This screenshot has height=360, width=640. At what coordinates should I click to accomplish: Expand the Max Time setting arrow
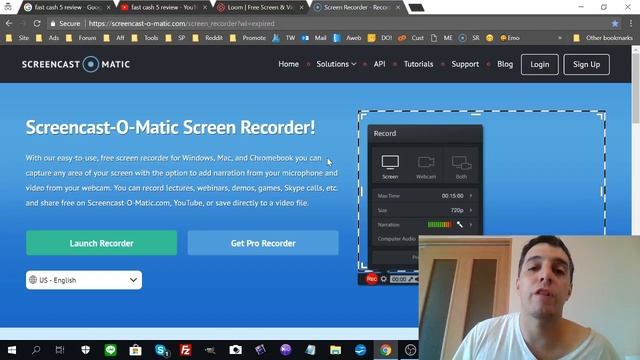[x=471, y=196]
